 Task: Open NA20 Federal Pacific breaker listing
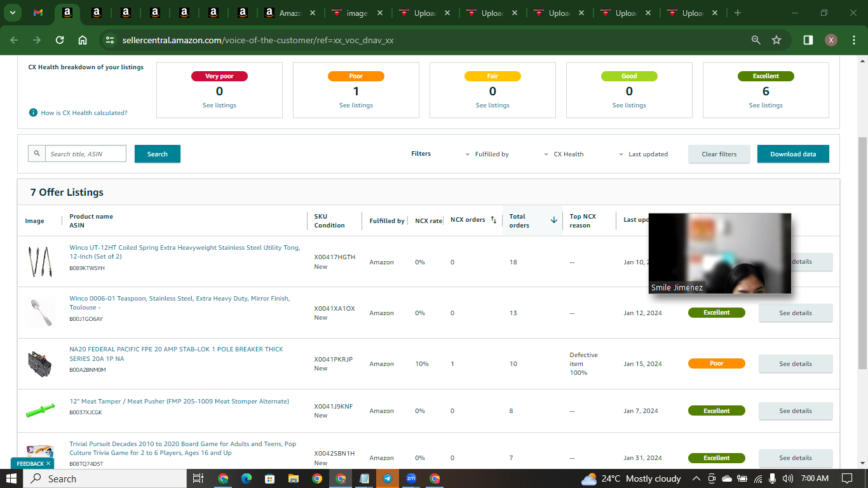pyautogui.click(x=176, y=354)
